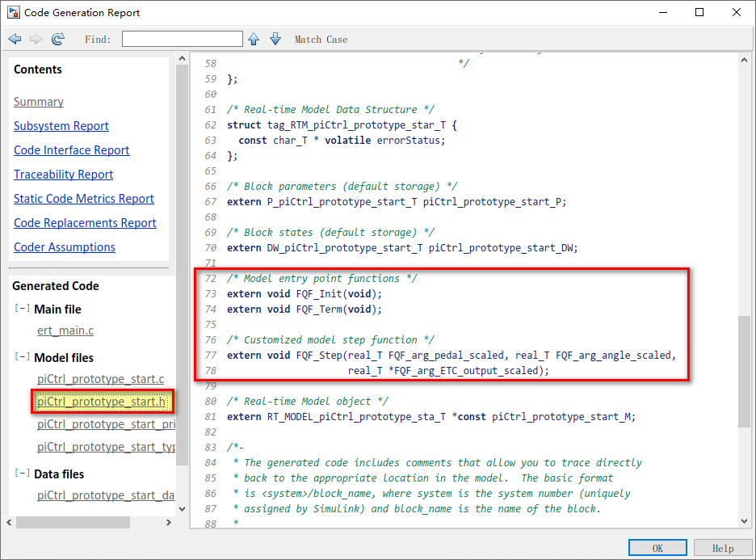Open piCtrl_prototype_start_pri file

[106, 424]
